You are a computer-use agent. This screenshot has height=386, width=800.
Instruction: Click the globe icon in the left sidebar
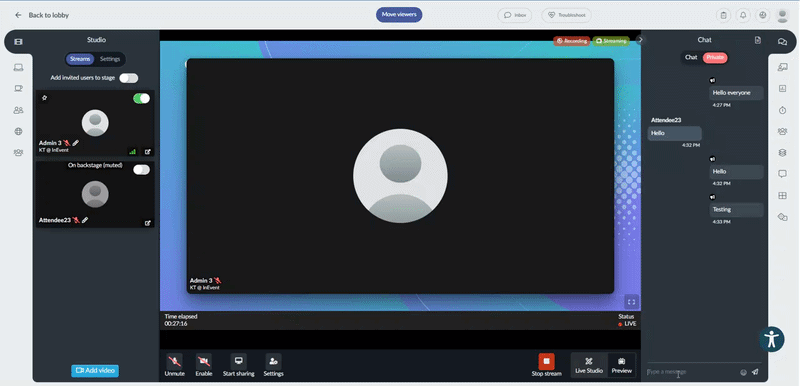(x=18, y=132)
